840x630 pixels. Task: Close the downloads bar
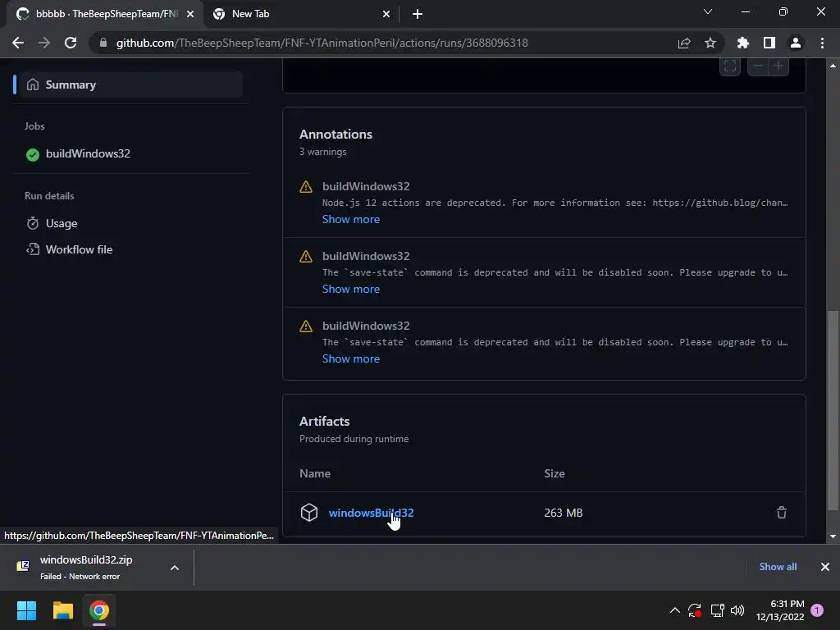[x=825, y=567]
